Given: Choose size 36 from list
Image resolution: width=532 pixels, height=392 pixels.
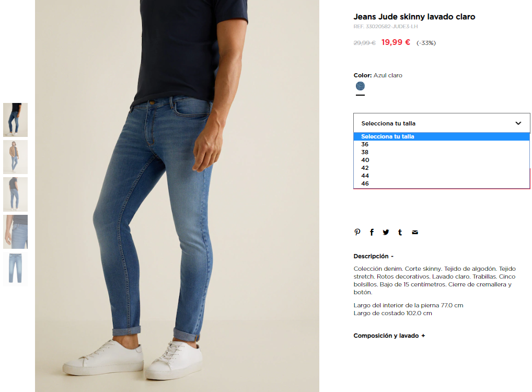Looking at the screenshot, I should pos(442,144).
